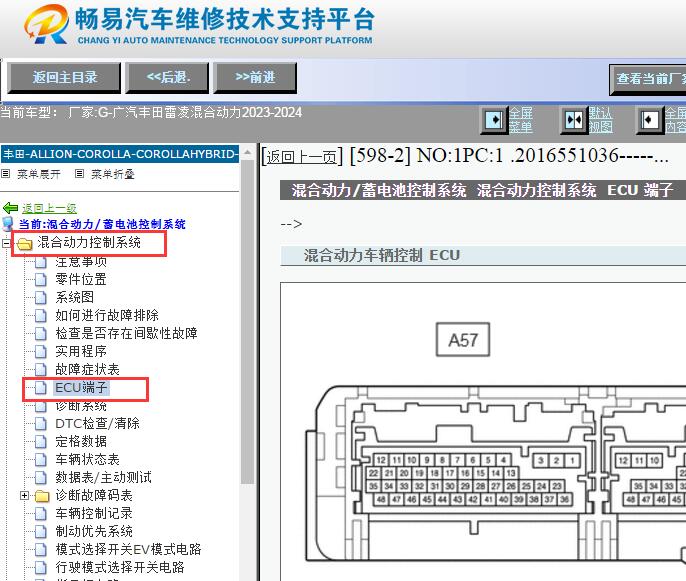Open 故障症状表 tree item
This screenshot has width=686, height=581.
tap(87, 369)
